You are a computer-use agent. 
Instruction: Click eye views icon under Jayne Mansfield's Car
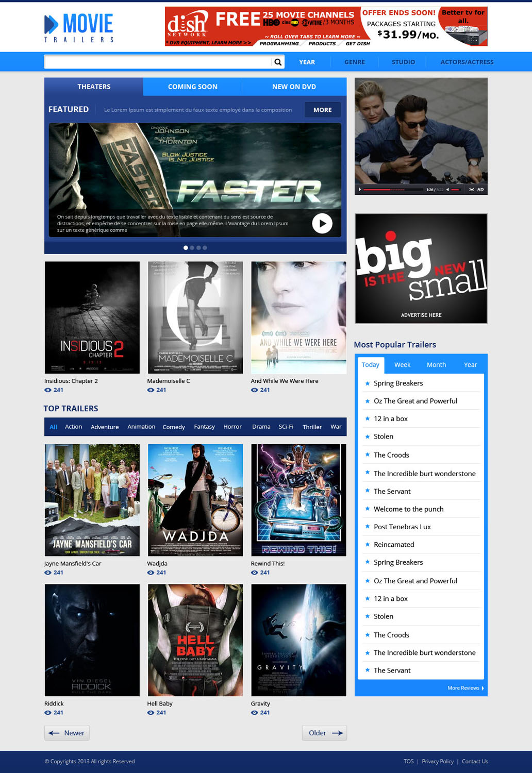click(47, 573)
